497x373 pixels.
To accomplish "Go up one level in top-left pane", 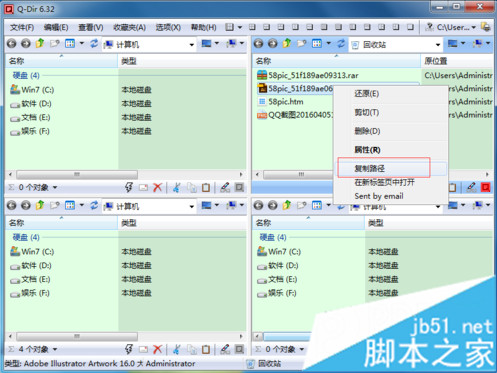I will tap(40, 43).
